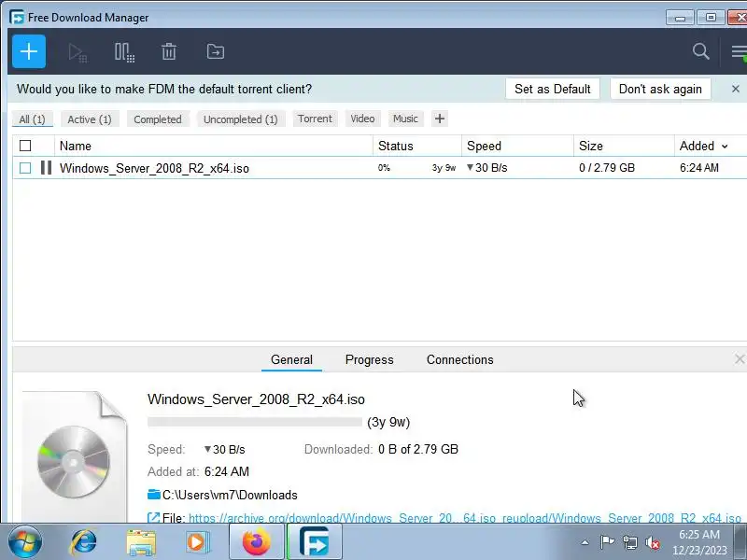Open Windows Explorer from the taskbar

pos(141,542)
